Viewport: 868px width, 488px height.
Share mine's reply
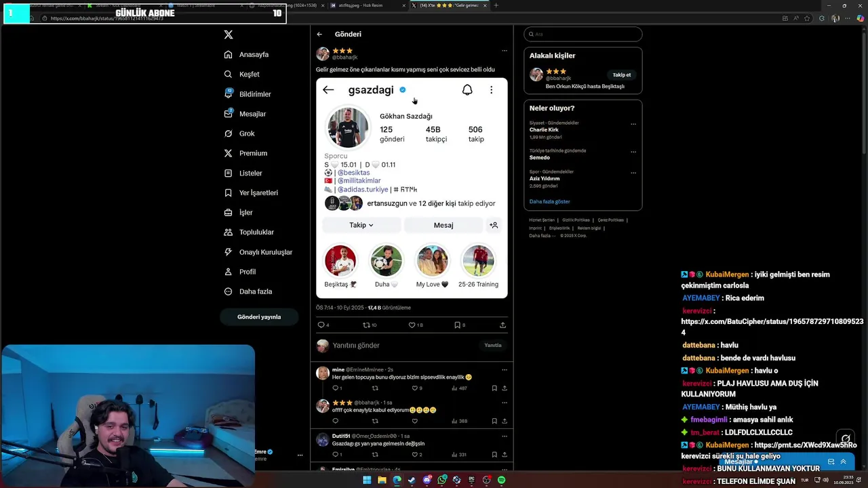(505, 388)
